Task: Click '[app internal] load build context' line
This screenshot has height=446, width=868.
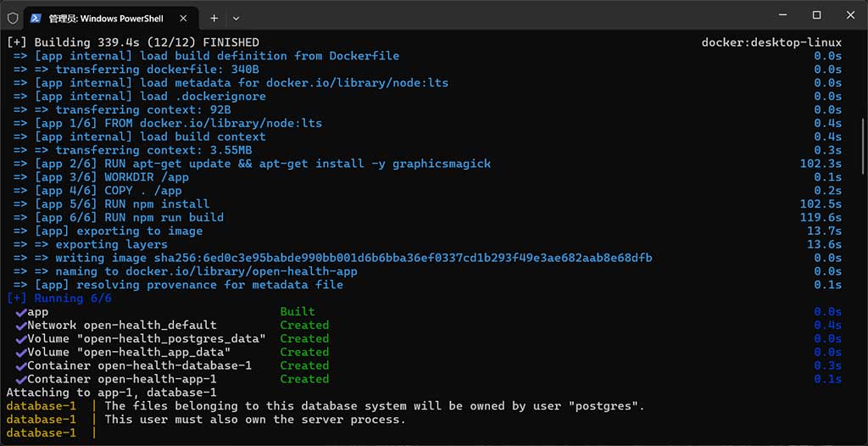Action: (140, 137)
